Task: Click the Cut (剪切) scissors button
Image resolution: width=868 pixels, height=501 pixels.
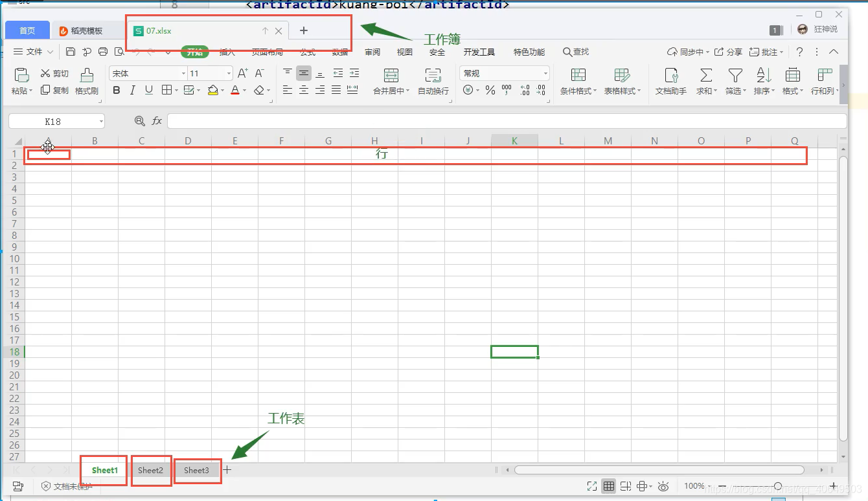Action: pos(54,74)
